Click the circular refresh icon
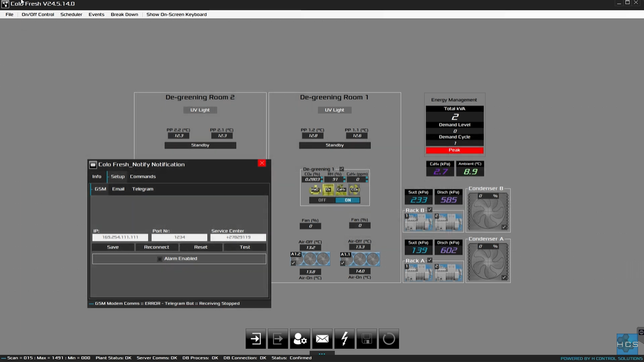Screen dimensions: 644x362 389,339
